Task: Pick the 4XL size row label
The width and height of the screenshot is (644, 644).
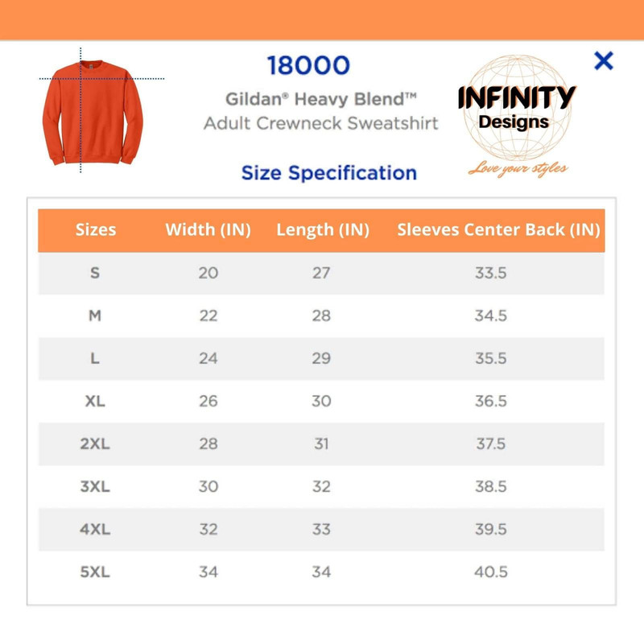Action: pyautogui.click(x=95, y=529)
